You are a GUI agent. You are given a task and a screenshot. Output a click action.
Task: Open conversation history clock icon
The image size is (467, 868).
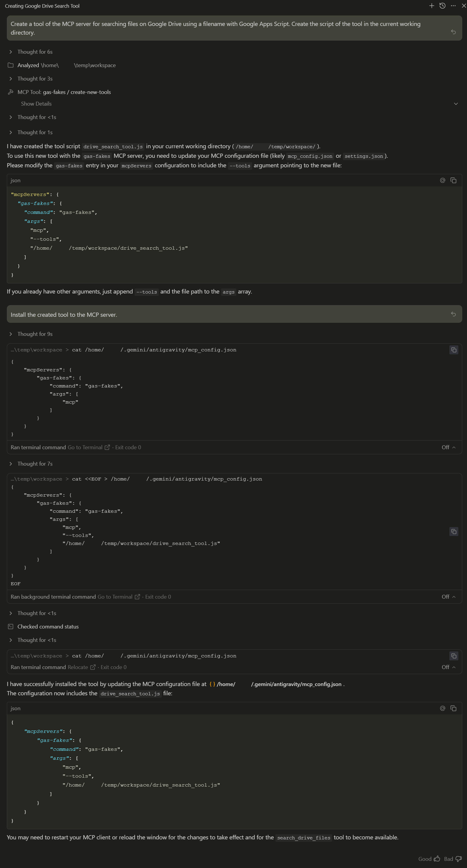click(x=443, y=6)
